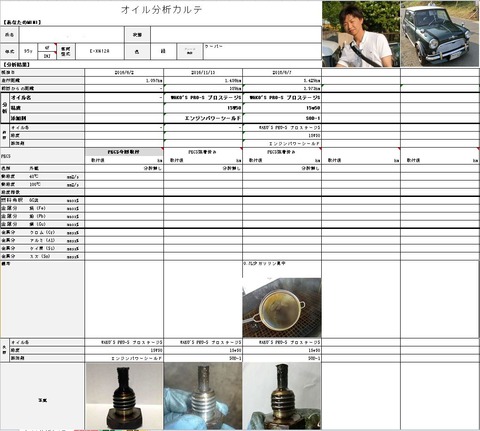
Task: Select the 色 label cell
Action: tap(137, 51)
